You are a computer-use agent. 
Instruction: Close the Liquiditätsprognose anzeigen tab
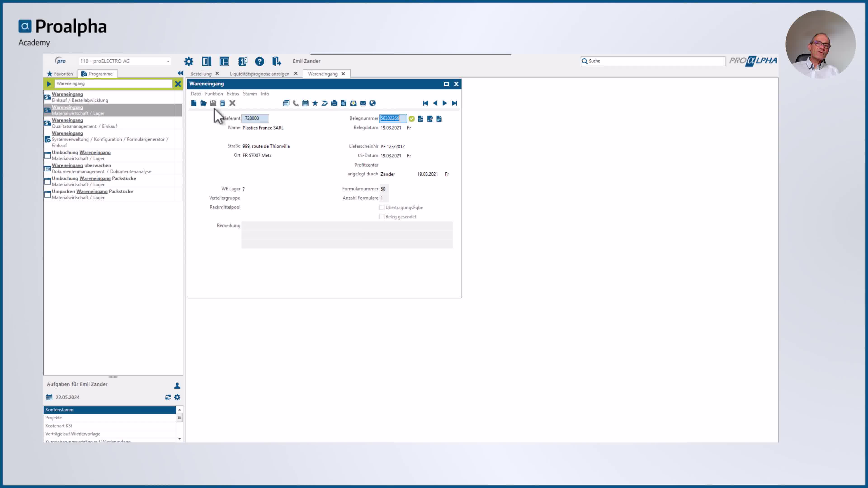[x=295, y=73]
